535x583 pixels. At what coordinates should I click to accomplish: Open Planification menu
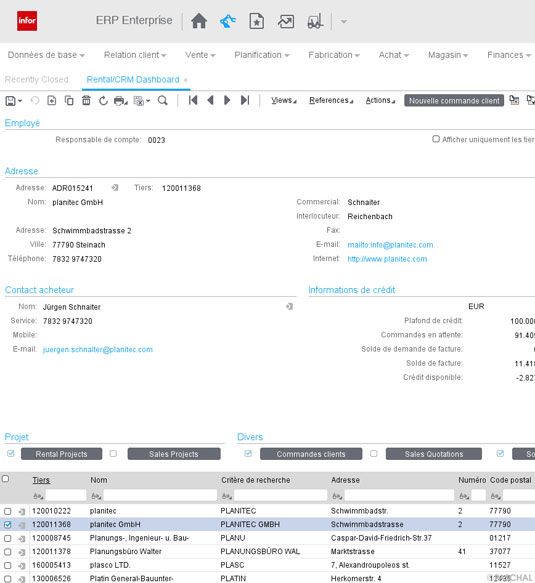point(262,55)
